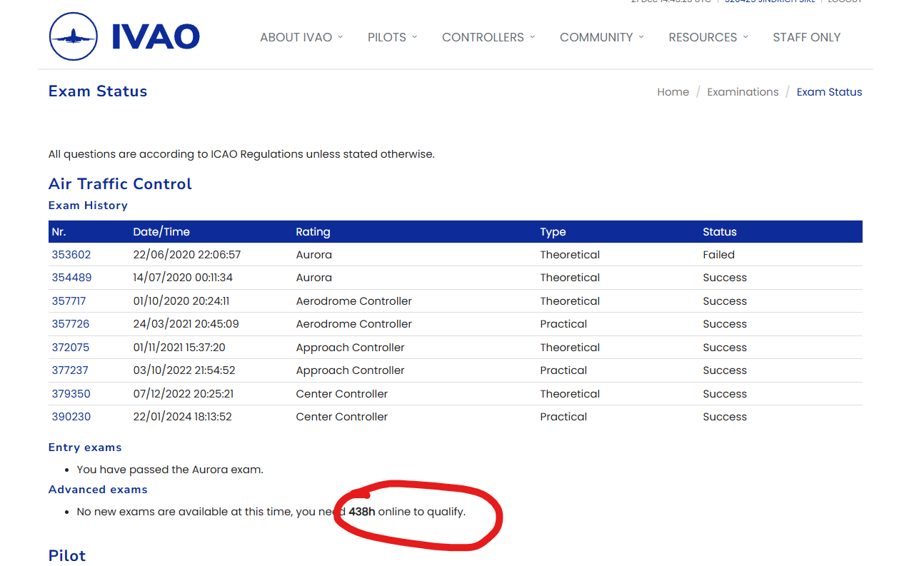924x566 pixels.
Task: Select the Failed status for exam 353602
Action: [x=718, y=255]
